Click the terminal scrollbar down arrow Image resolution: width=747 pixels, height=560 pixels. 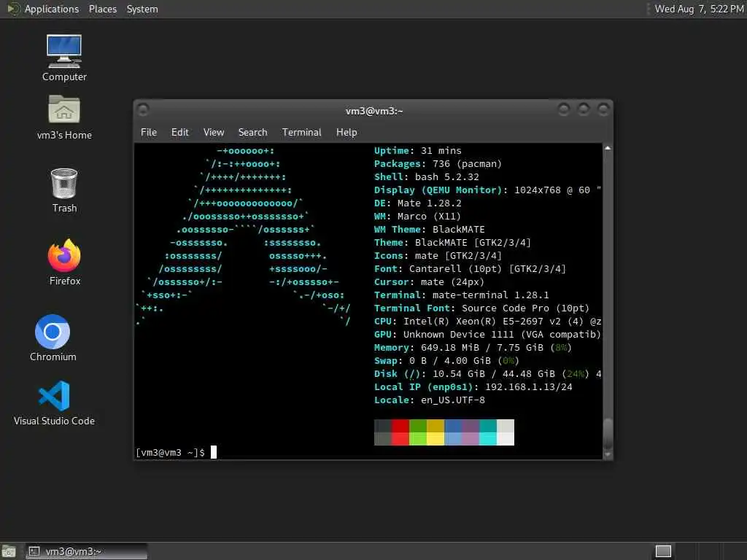pos(608,454)
